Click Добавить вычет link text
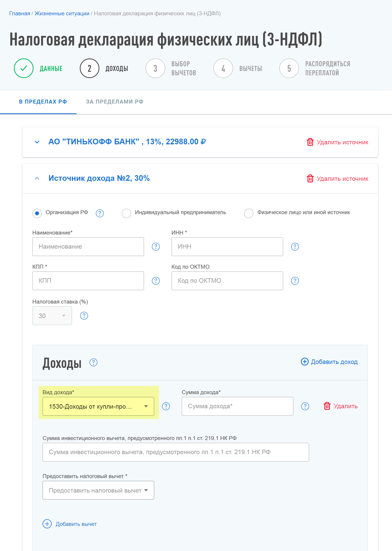Viewport: 392px width, 551px height. [x=76, y=524]
